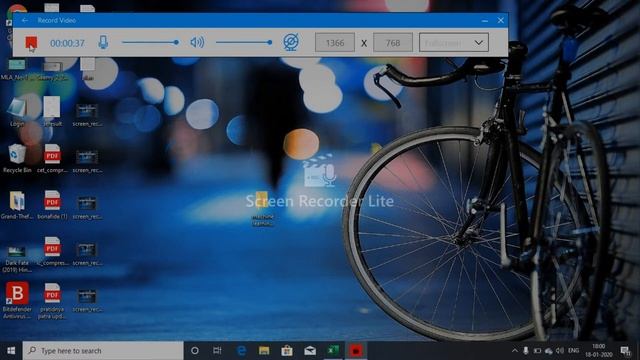Close the Record Video window

point(500,20)
